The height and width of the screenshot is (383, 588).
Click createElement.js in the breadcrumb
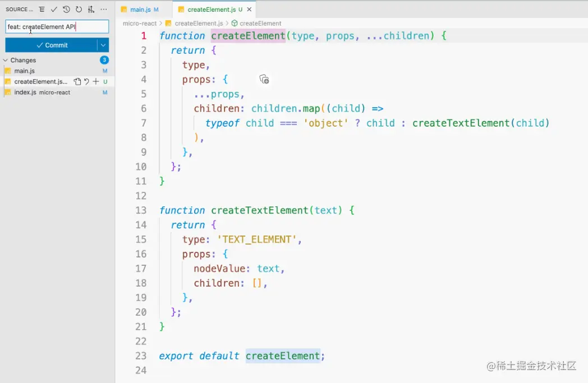click(199, 23)
